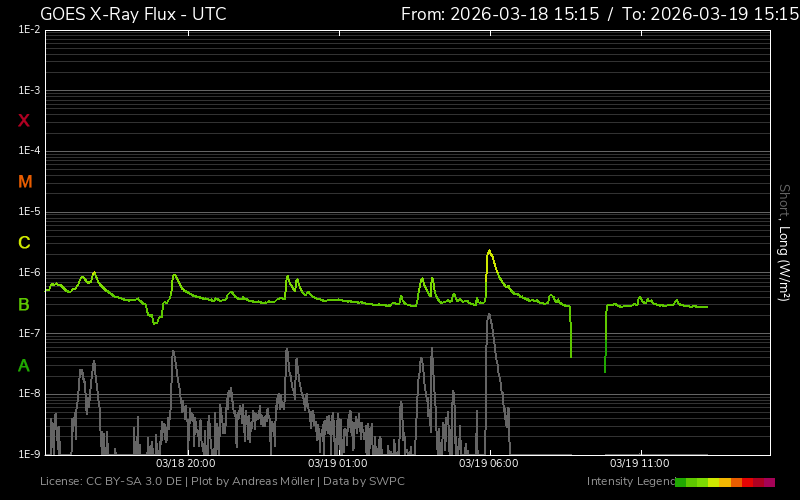Click the 1E-9 y-axis tick label

(29, 455)
